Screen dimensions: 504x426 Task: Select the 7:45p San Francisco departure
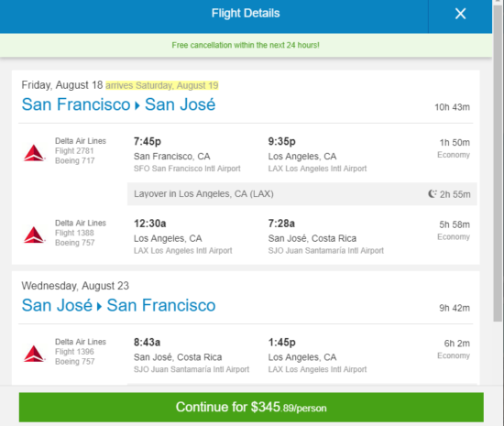[148, 141]
